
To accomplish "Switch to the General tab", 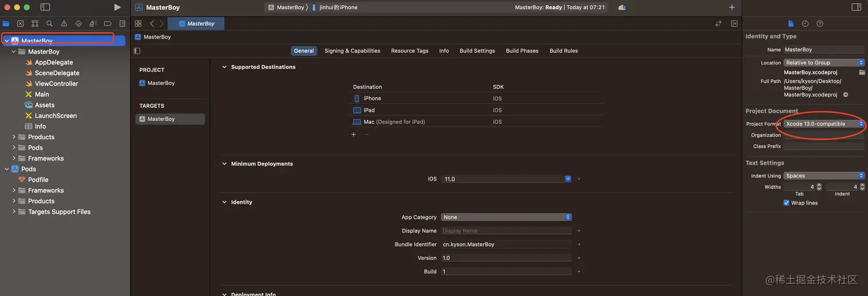I will (x=304, y=50).
